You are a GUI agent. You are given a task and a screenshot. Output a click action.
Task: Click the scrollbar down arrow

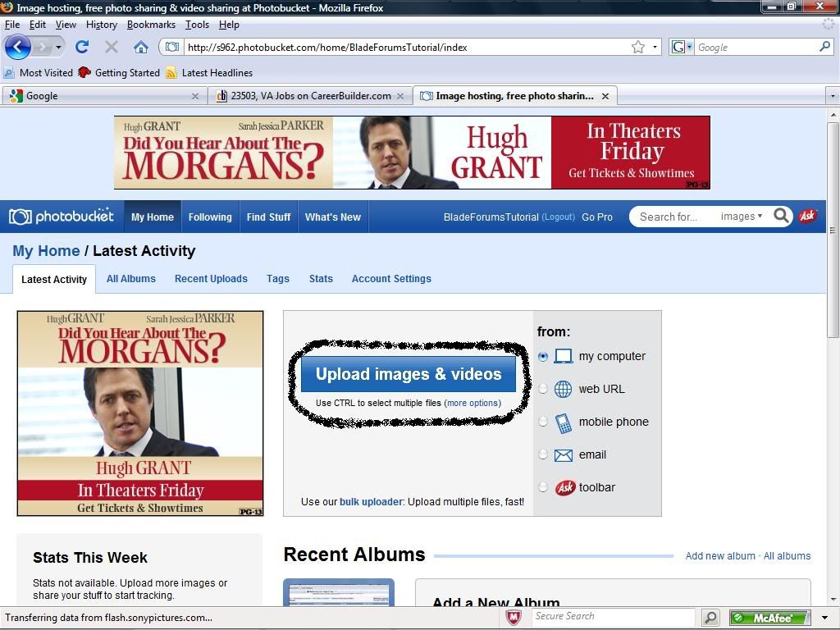[833, 600]
